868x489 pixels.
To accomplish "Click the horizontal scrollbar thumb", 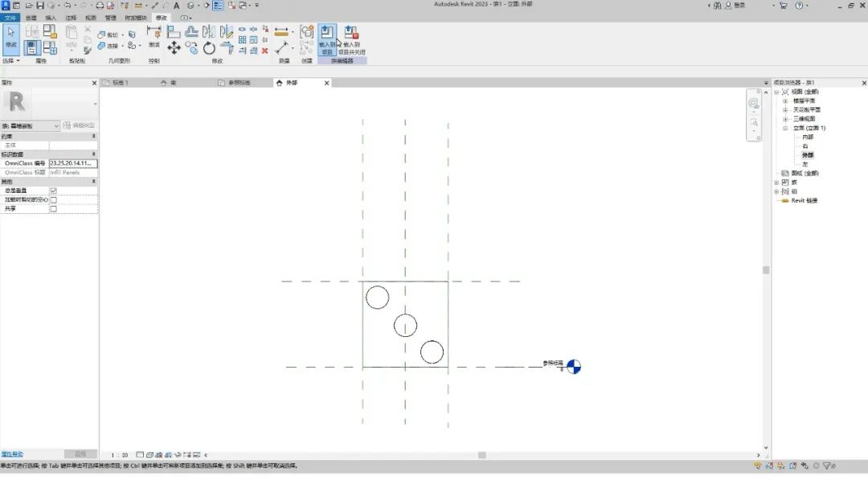I will pos(482,455).
